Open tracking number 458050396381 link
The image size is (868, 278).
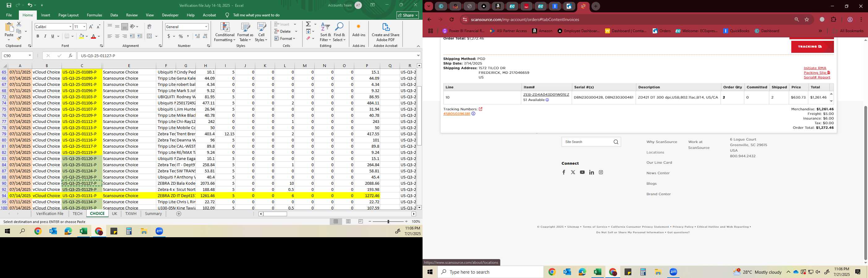[x=457, y=114]
